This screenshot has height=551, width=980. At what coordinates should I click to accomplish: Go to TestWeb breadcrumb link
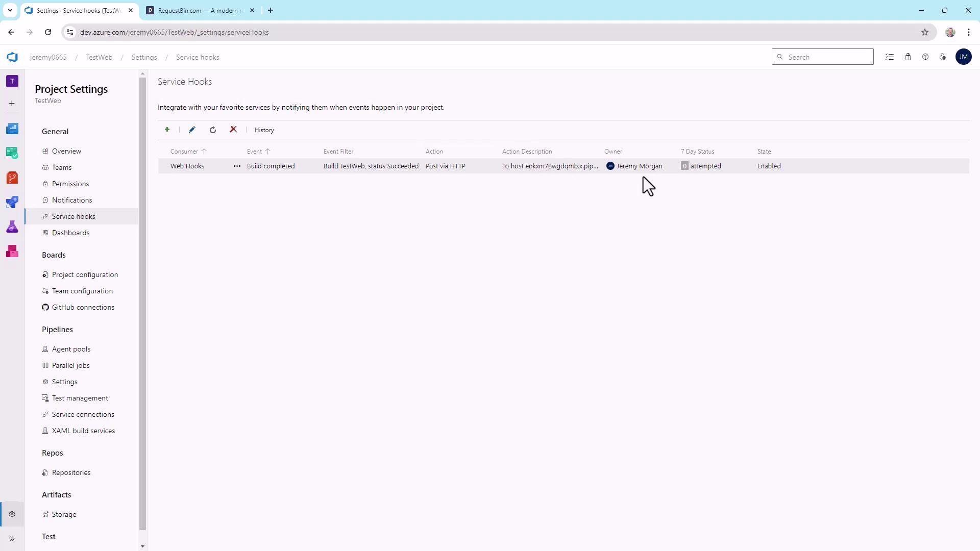tap(99, 57)
